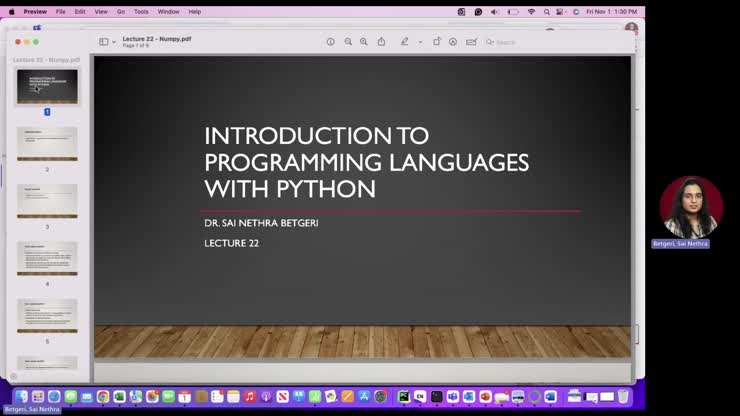Select the Highlight pen tool
The image size is (740, 416).
coord(404,42)
